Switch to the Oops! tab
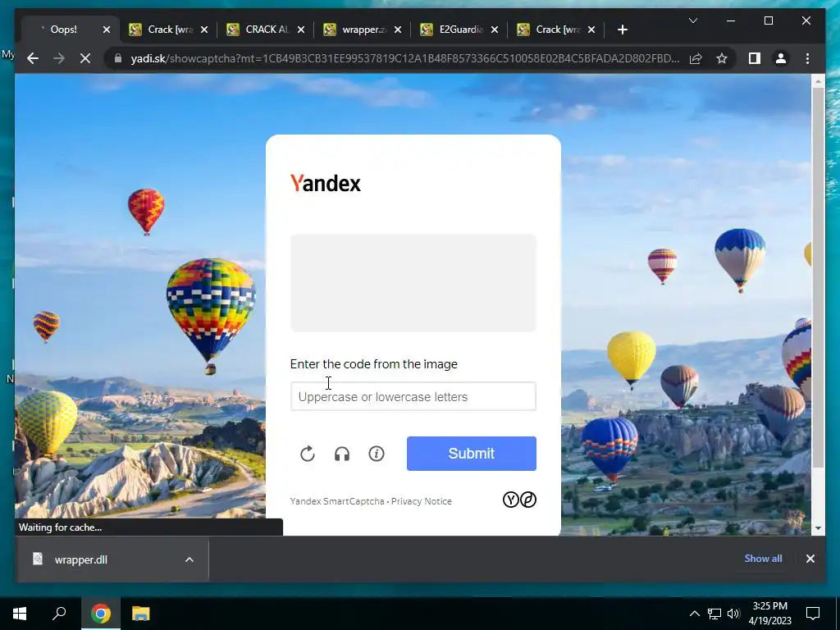 (64, 30)
